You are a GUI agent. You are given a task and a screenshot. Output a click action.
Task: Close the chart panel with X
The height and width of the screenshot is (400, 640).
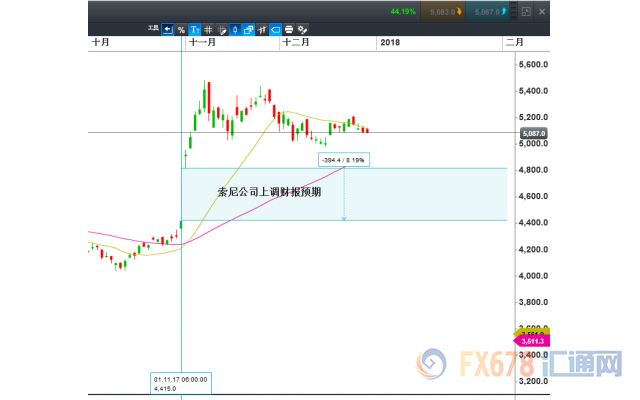point(542,11)
